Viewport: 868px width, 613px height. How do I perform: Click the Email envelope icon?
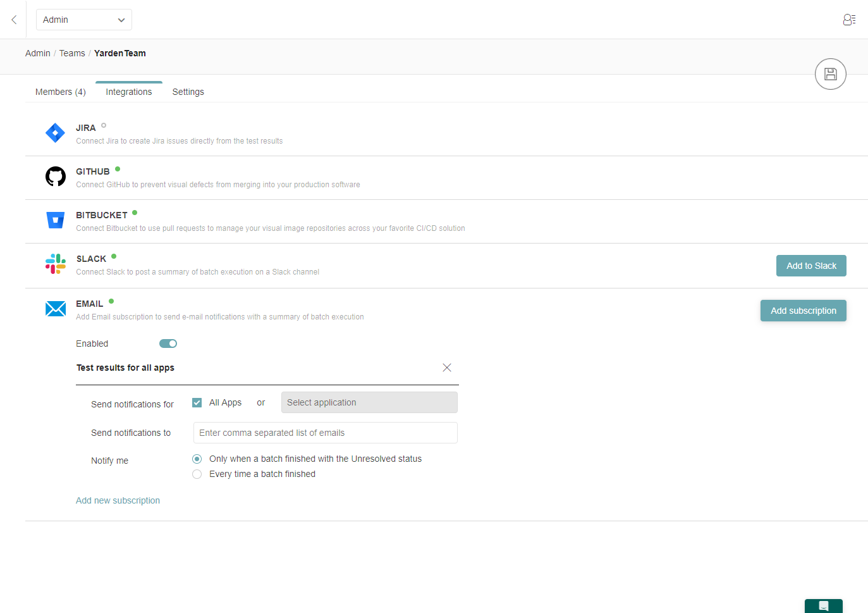click(x=56, y=309)
